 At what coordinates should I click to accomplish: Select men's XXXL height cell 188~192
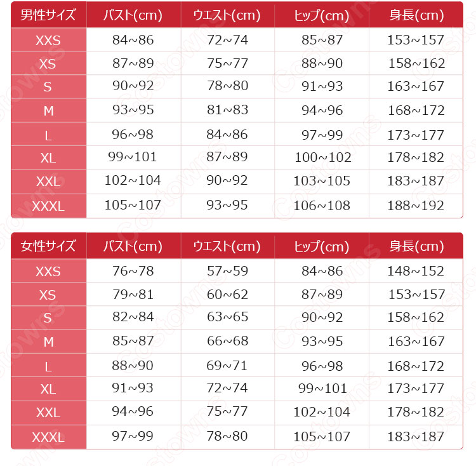[416, 205]
